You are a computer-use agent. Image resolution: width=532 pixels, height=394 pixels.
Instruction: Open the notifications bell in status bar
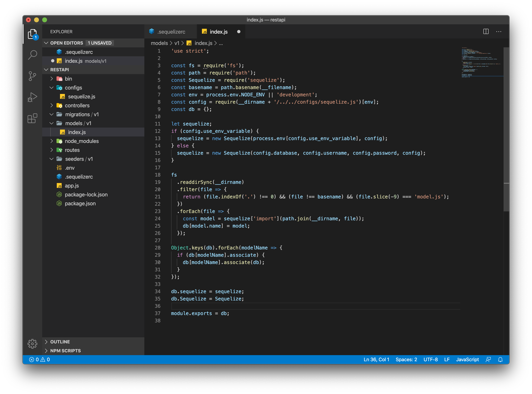[500, 359]
